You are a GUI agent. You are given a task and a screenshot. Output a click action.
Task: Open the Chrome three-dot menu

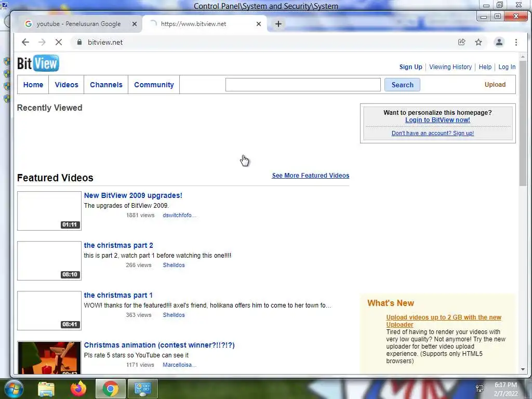click(x=516, y=42)
